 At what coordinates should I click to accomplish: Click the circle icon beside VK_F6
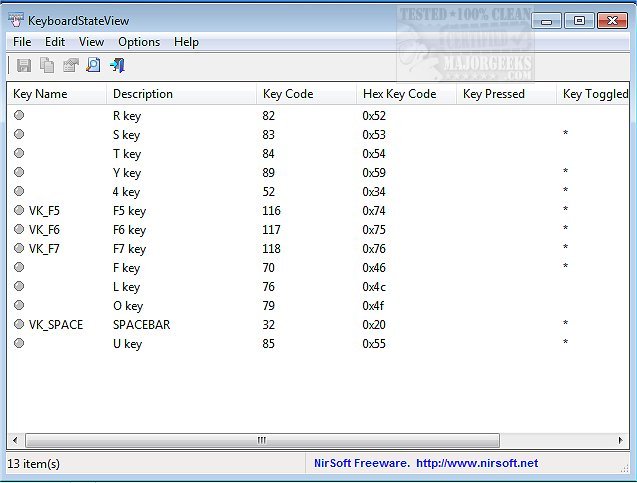[x=19, y=229]
